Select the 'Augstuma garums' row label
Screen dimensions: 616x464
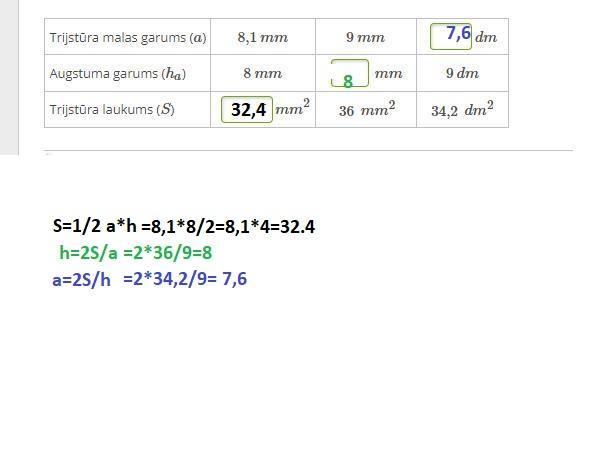tap(117, 74)
